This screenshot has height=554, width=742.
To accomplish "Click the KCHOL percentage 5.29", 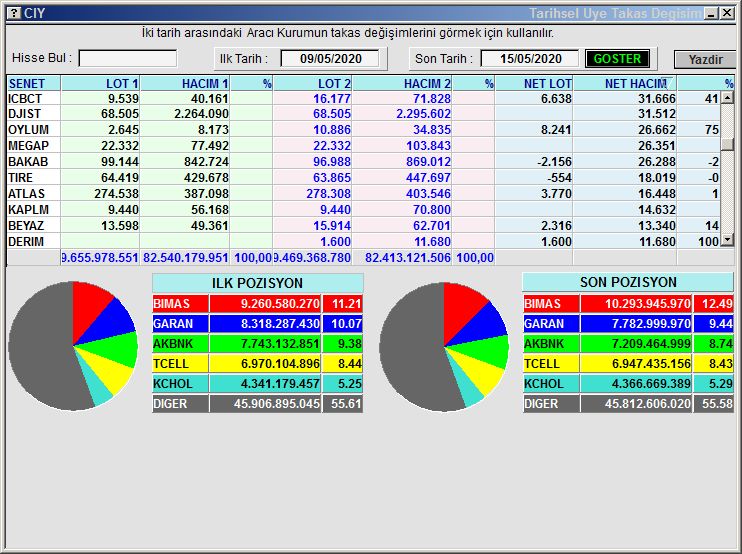I will click(720, 384).
